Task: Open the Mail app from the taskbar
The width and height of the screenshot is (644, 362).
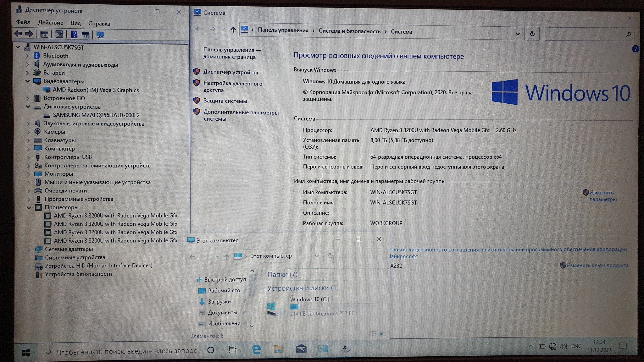Action: [x=301, y=349]
